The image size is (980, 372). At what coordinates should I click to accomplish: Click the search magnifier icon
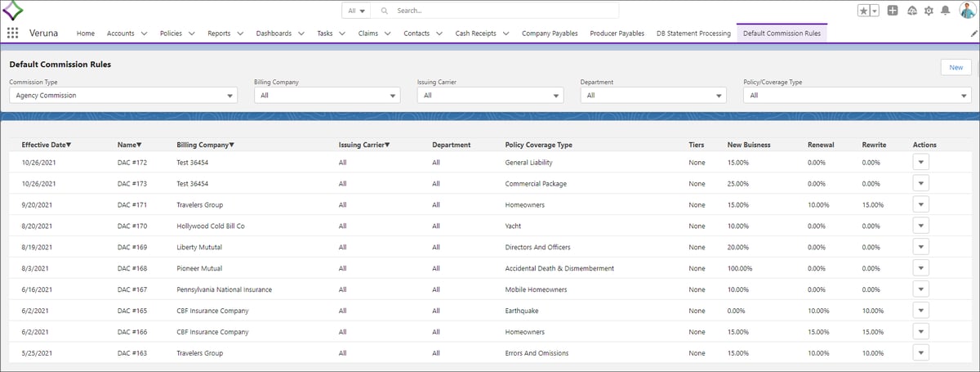[384, 11]
